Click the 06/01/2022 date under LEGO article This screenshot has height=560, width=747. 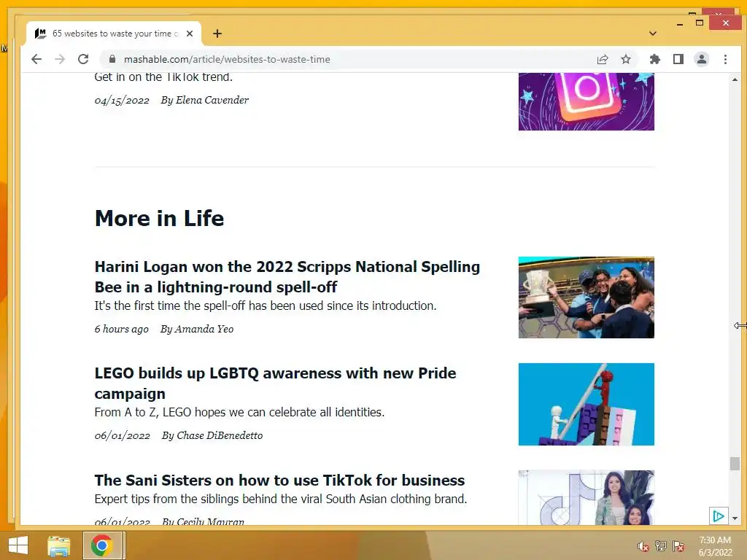tap(122, 436)
